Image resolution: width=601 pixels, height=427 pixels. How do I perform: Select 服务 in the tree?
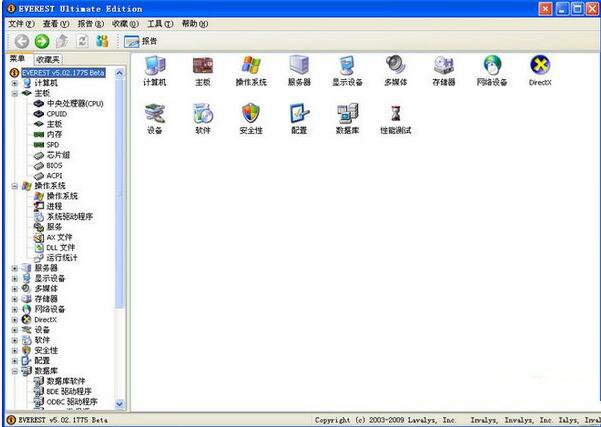point(54,227)
